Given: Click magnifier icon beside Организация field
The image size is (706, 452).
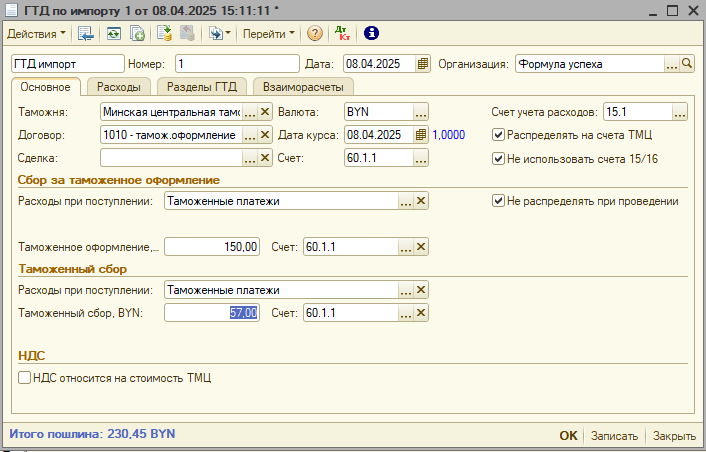Looking at the screenshot, I should [687, 64].
